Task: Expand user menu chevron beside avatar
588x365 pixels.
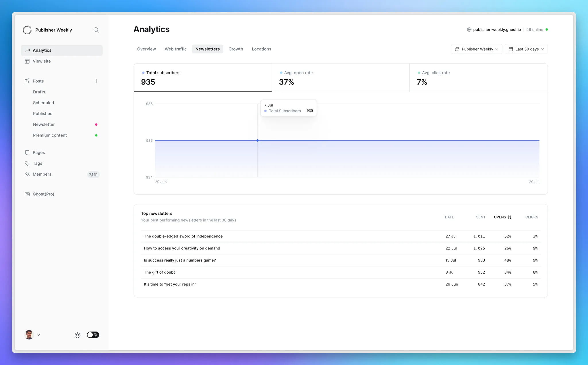Action: pos(38,335)
